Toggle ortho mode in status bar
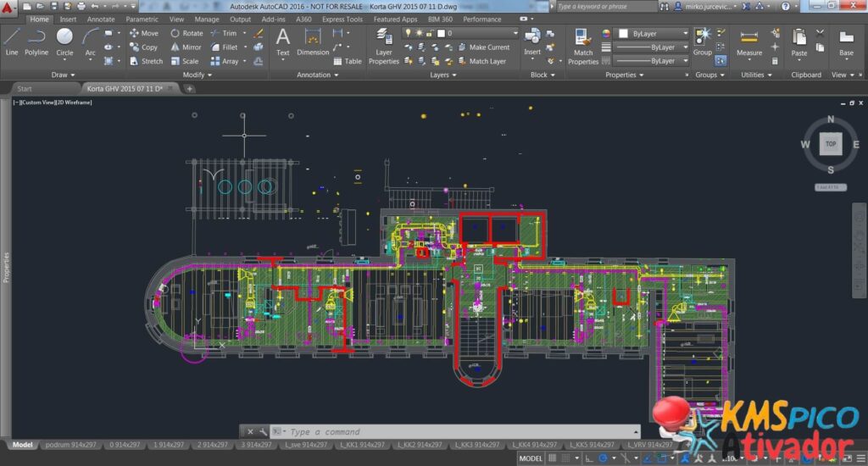The height and width of the screenshot is (466, 868). click(x=589, y=458)
